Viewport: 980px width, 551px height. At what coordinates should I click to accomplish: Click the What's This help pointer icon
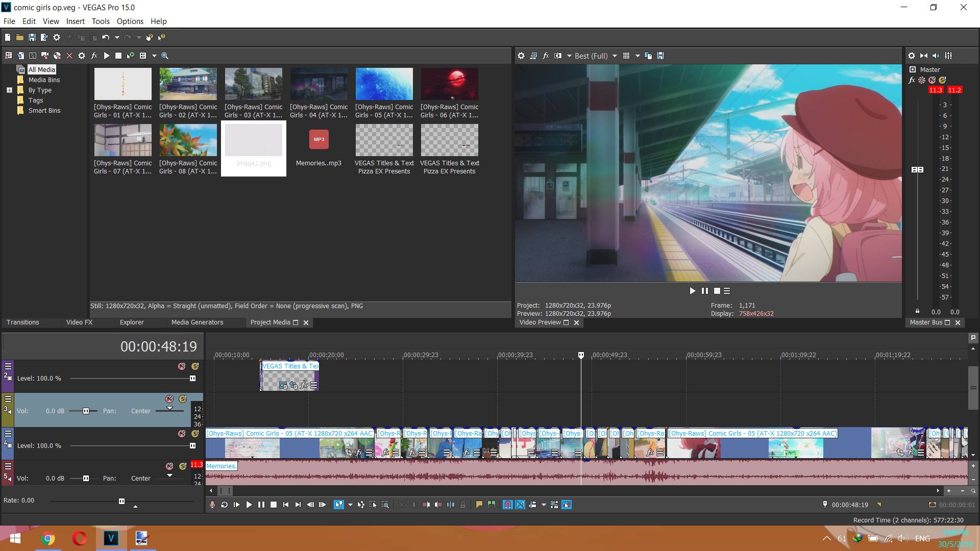tap(162, 37)
